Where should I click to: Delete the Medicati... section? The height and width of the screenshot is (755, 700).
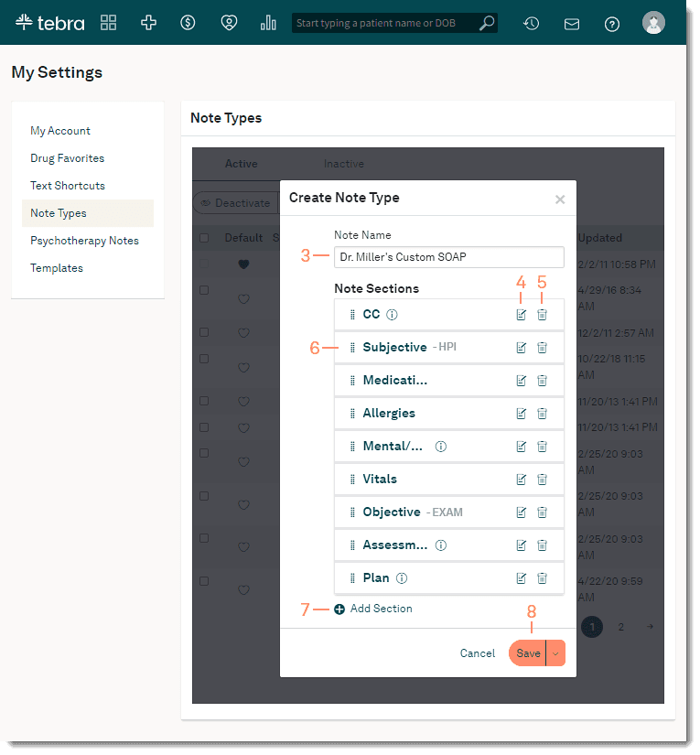tap(542, 381)
